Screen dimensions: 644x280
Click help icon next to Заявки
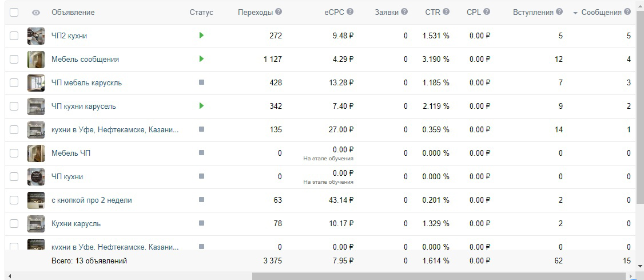(x=404, y=12)
